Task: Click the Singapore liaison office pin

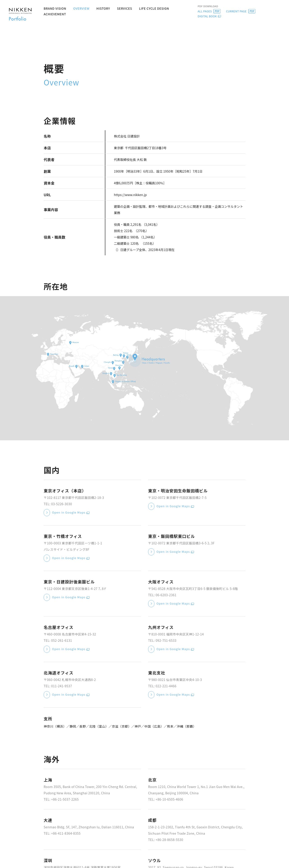Action: (113, 382)
